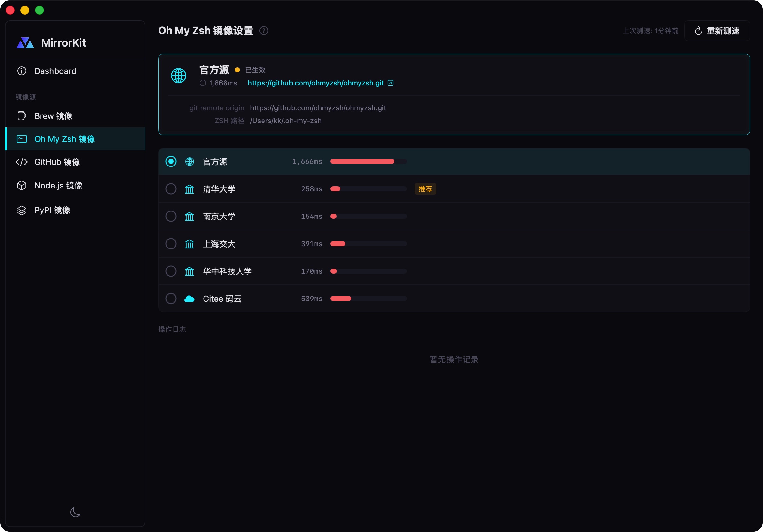
Task: Click the 镜像源 sidebar section label
Action: [26, 97]
